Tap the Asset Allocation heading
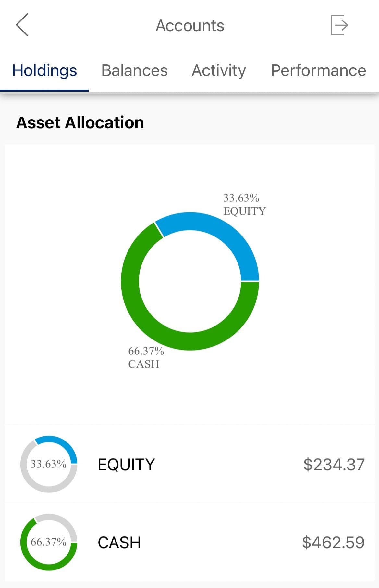The image size is (379, 588). [80, 123]
